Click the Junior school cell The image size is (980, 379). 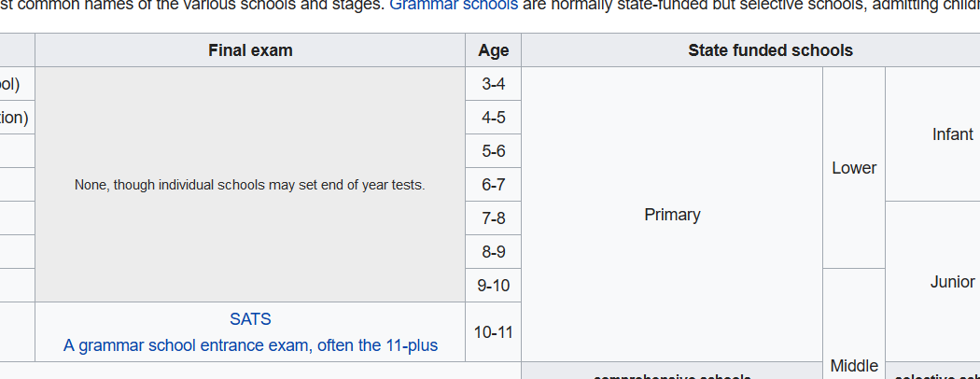tap(952, 282)
